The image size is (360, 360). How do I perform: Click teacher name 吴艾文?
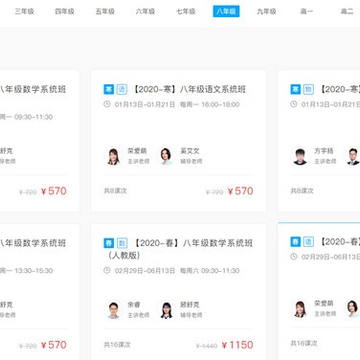point(190,151)
